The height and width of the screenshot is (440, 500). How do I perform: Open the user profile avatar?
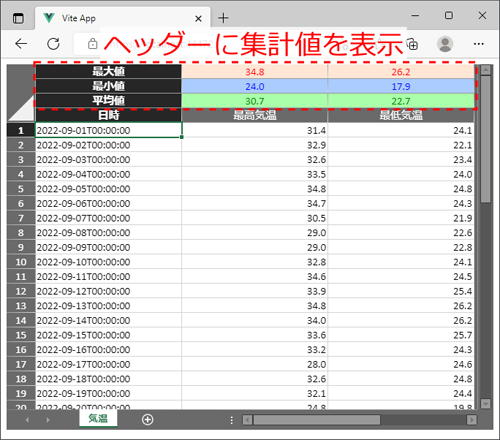(x=445, y=44)
